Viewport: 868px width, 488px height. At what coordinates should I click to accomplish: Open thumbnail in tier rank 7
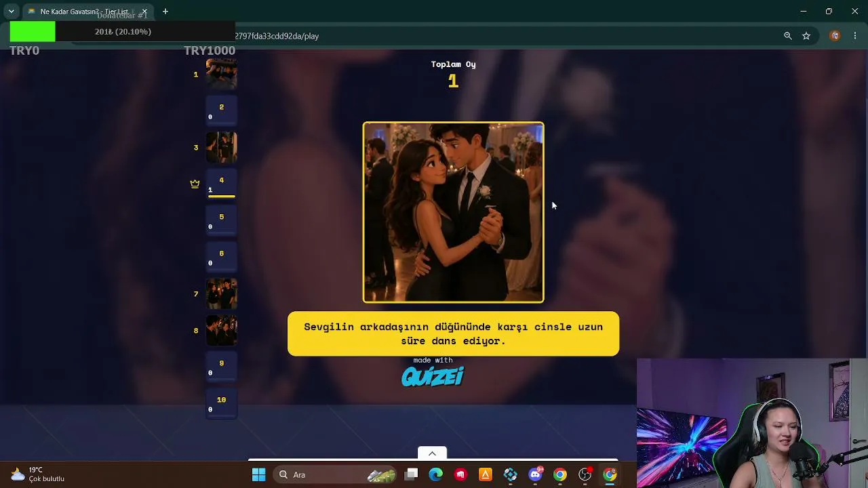(x=221, y=294)
